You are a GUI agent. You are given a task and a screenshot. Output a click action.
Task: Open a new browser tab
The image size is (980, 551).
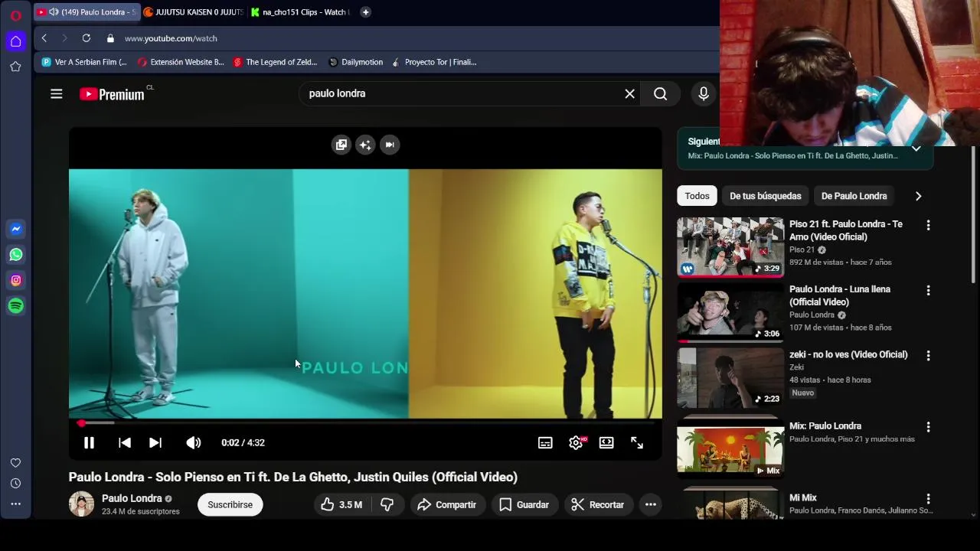pos(365,11)
